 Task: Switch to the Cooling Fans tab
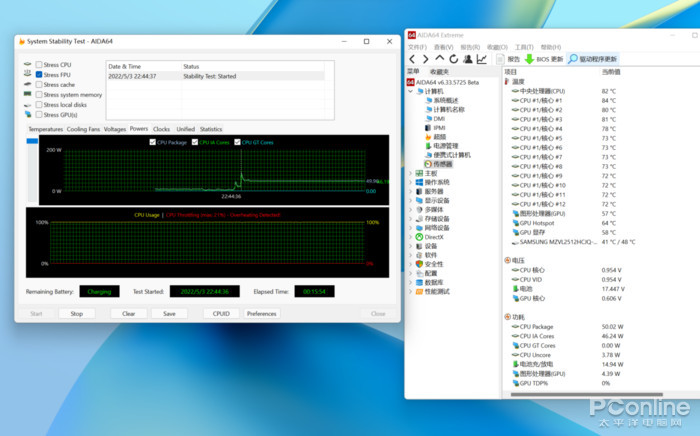(x=83, y=129)
